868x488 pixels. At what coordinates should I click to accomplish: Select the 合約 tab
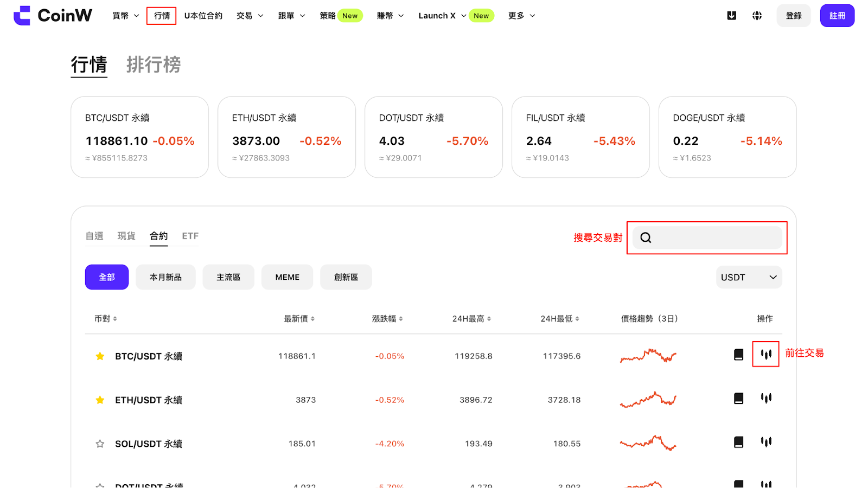159,236
